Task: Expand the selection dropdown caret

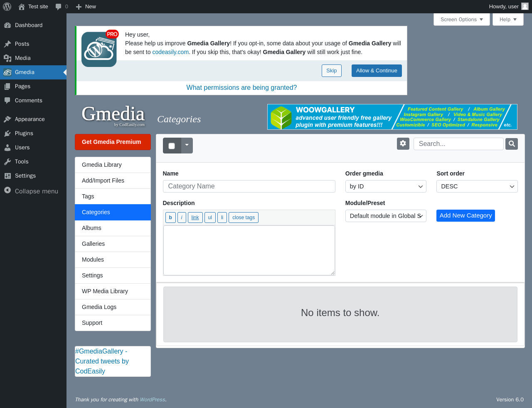Action: [187, 145]
